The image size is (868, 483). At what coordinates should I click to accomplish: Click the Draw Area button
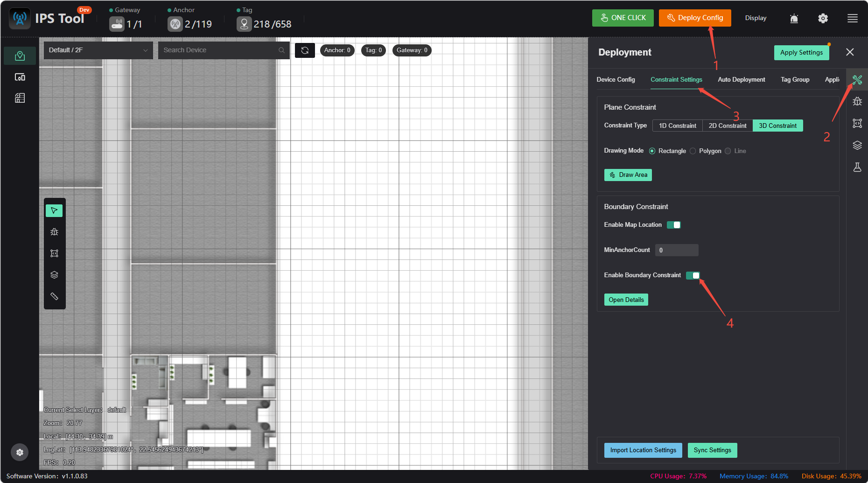[x=628, y=175]
